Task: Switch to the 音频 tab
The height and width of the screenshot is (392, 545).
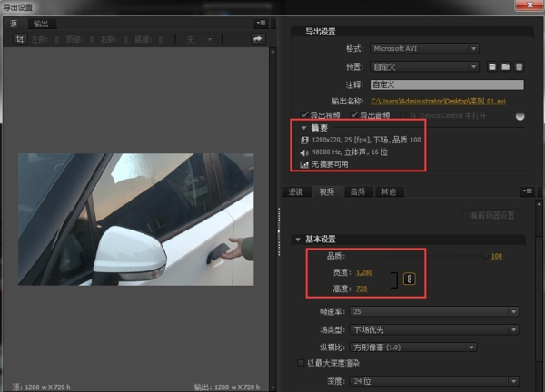Action: 358,191
